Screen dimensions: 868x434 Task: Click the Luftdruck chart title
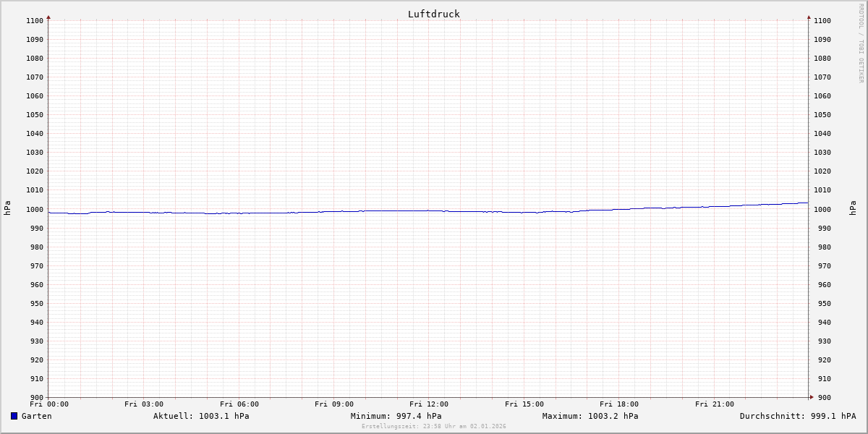(433, 14)
